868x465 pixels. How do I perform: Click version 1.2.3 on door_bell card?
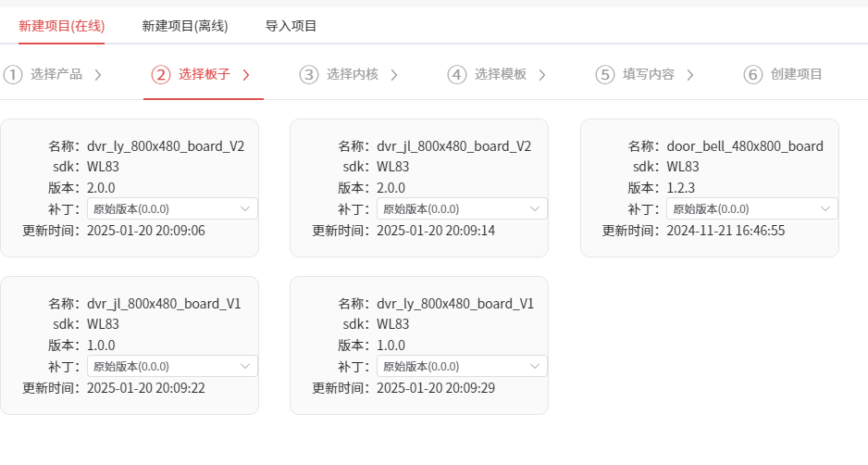pos(681,188)
